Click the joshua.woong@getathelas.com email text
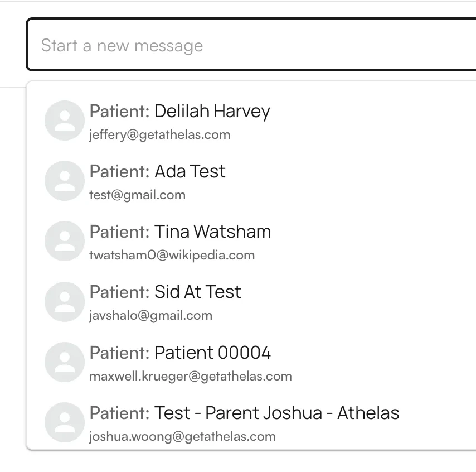Viewport: 476px width, 472px height. click(x=182, y=436)
